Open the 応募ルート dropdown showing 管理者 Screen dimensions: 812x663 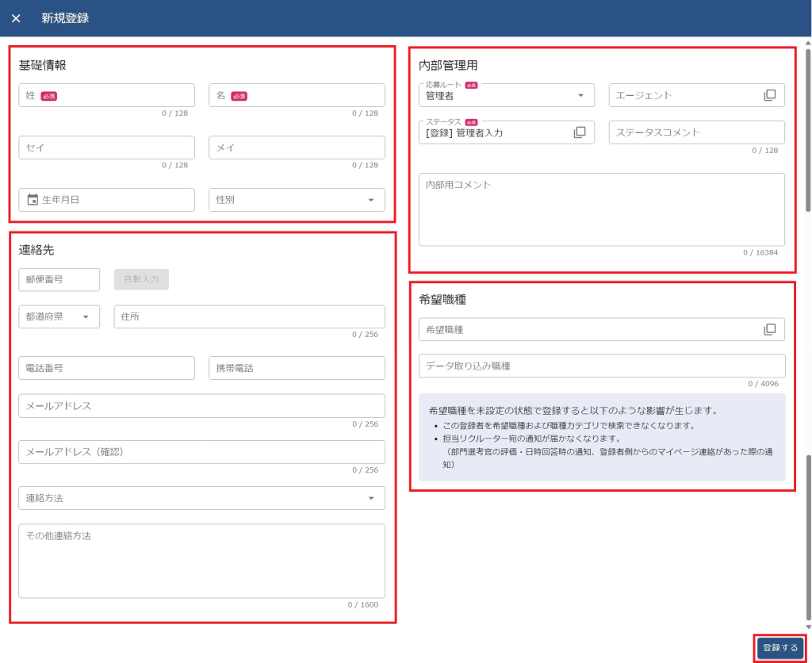(x=580, y=95)
